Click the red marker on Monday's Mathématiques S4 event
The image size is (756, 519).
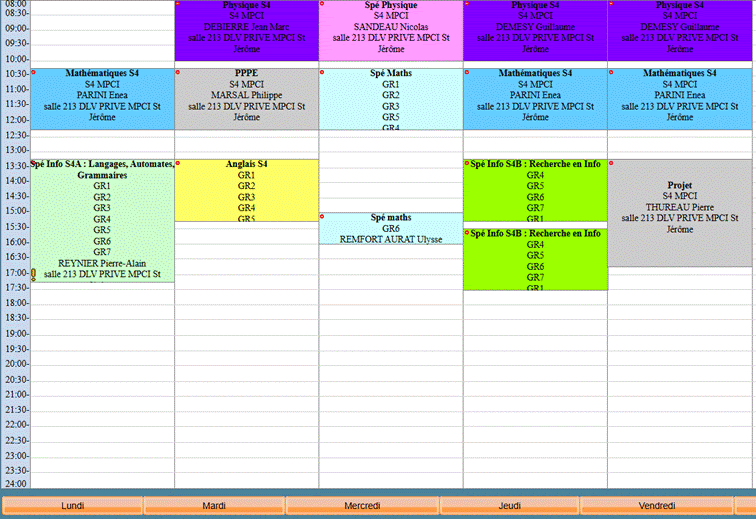tap(34, 72)
